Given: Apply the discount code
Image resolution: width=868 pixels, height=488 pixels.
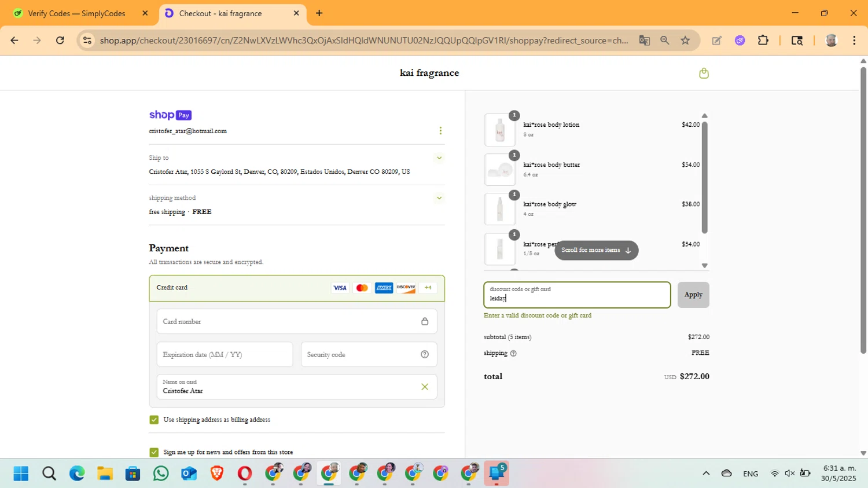Looking at the screenshot, I should click(x=693, y=295).
